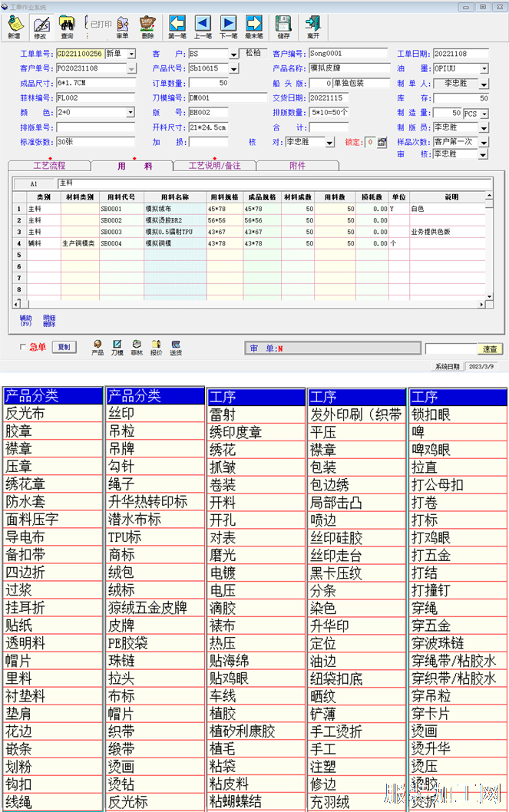
Task: Open the 附件 attachments tab
Action: tap(297, 166)
